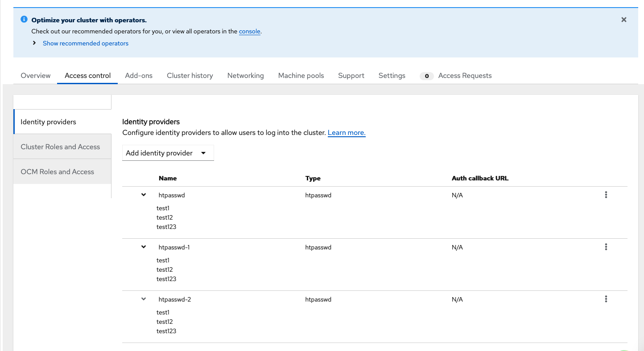Open kebab menu for htpasswd-2 provider
Viewport: 644px width, 351px height.
pyautogui.click(x=606, y=299)
